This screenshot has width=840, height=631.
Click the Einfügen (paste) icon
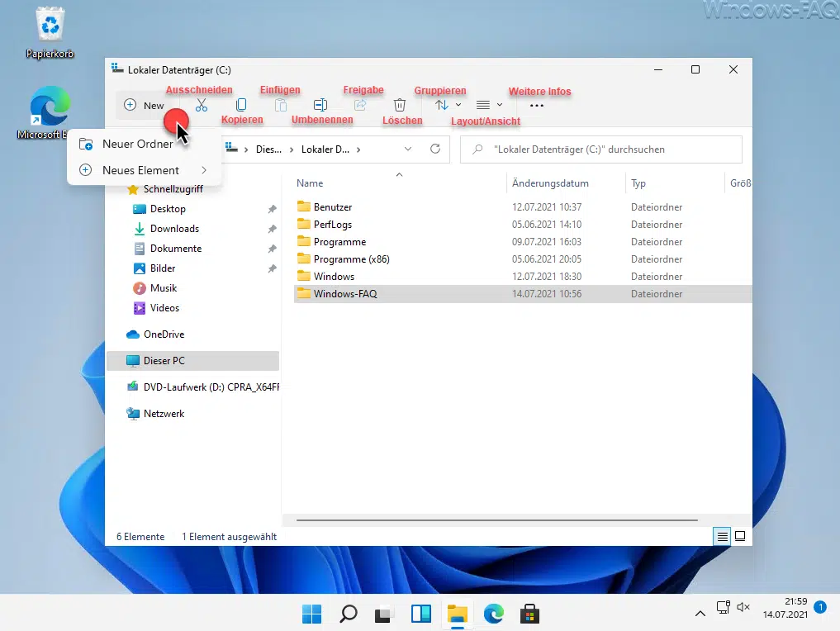tap(280, 105)
